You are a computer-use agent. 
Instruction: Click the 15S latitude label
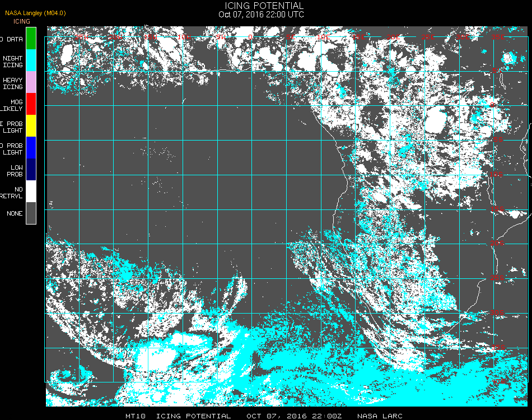point(497,209)
